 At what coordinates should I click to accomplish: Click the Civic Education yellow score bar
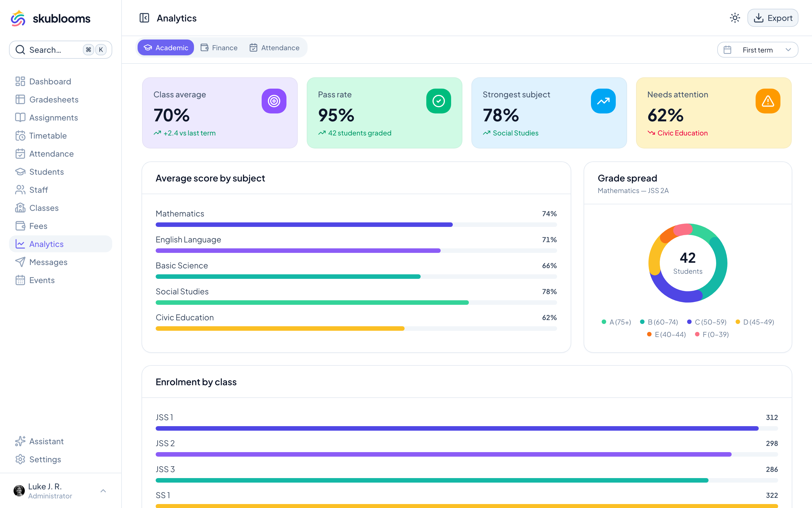pos(356,329)
